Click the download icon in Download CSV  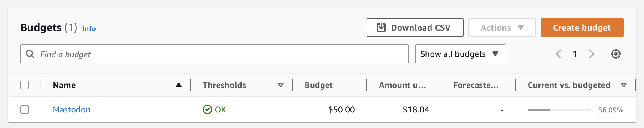pos(381,28)
